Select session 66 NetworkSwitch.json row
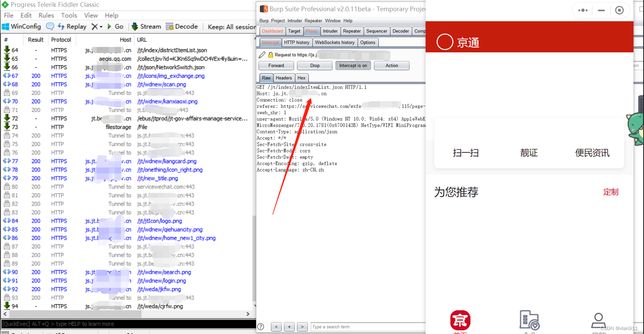 pos(126,67)
